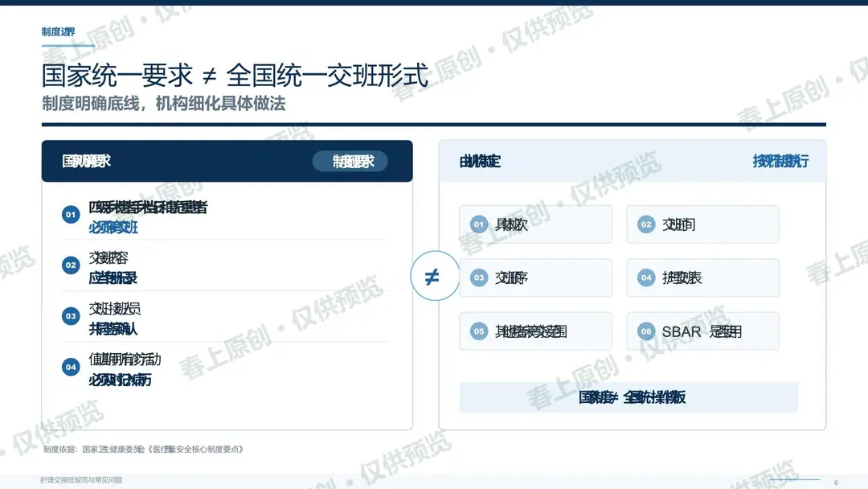Click the "SBAR" text in the sixth card
This screenshot has height=489, width=868.
682,331
